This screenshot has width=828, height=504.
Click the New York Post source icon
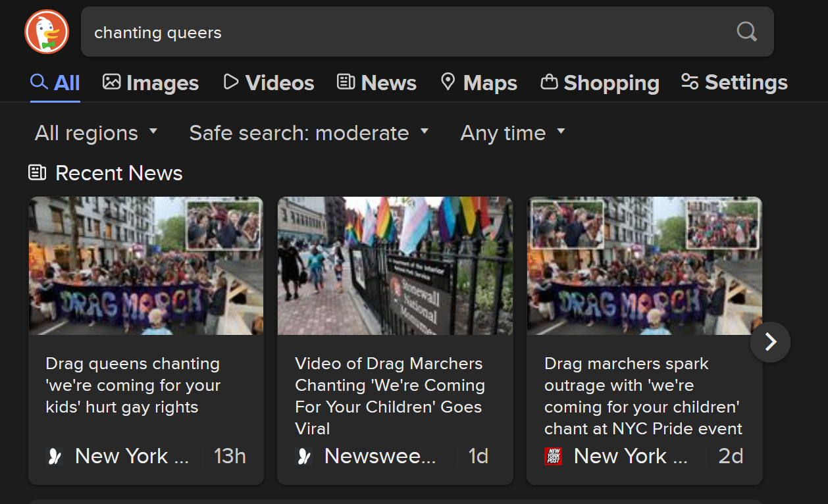(x=554, y=456)
